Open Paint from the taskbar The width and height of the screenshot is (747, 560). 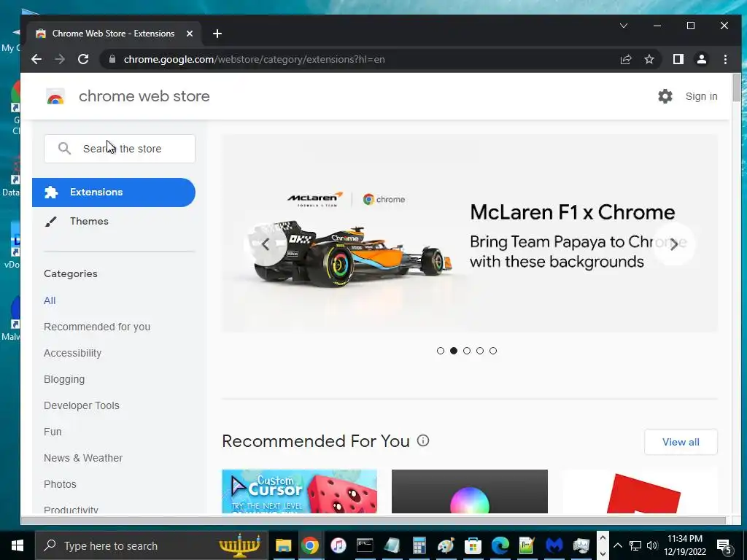click(x=446, y=545)
